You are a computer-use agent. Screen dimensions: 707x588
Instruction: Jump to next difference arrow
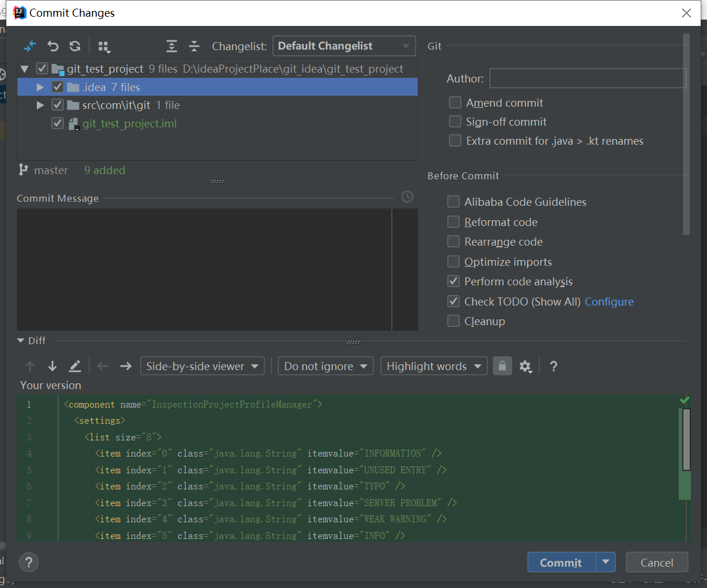click(52, 366)
